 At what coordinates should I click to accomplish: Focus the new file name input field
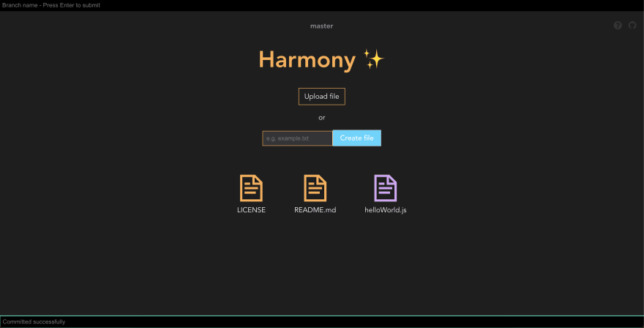tap(297, 138)
